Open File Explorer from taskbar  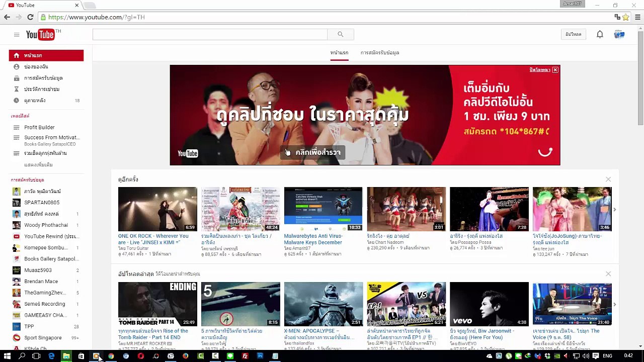[x=66, y=356]
